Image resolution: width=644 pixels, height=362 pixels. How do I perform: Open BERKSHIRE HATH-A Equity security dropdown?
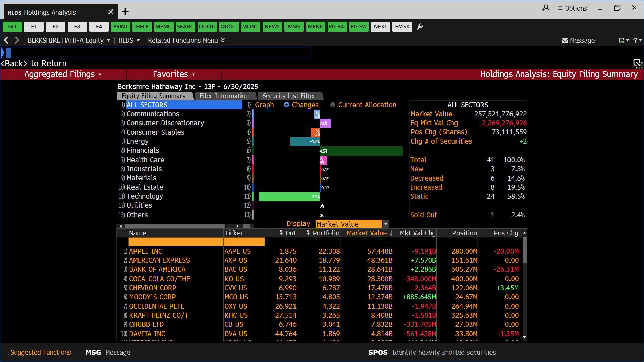[x=69, y=40]
